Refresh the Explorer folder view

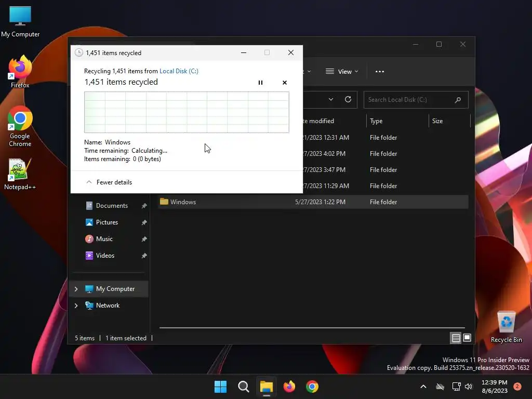point(348,99)
